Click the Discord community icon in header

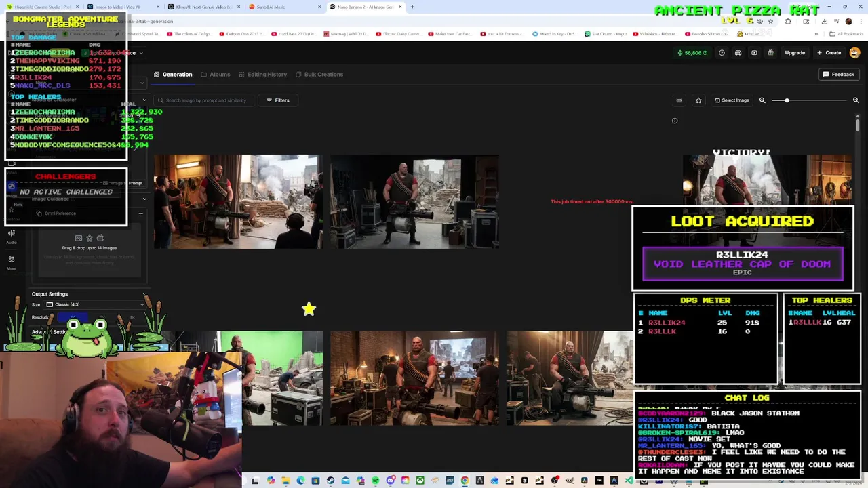[738, 52]
